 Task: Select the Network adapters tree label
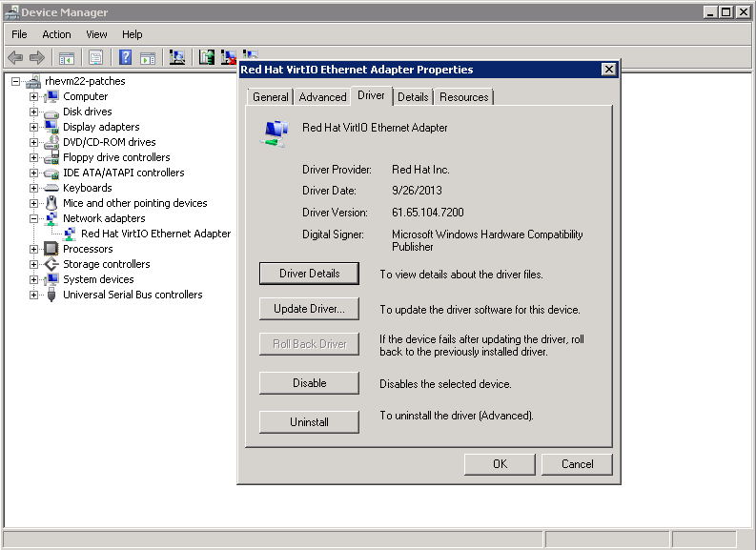pyautogui.click(x=104, y=218)
